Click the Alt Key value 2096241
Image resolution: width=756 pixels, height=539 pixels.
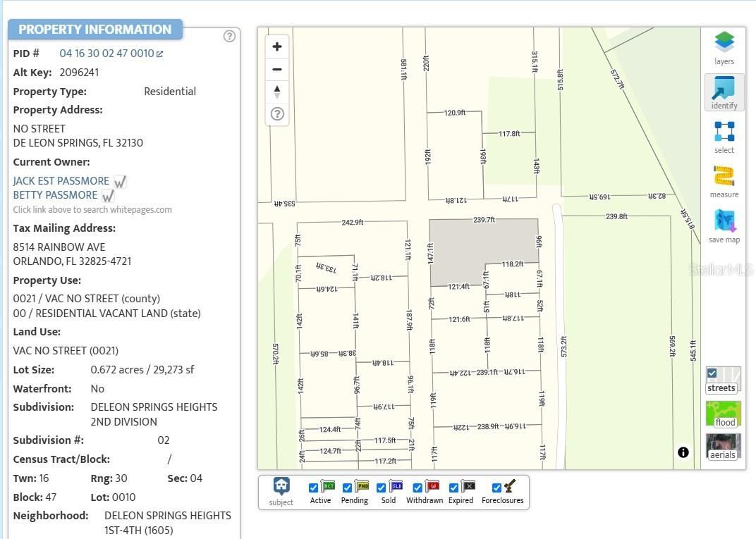click(x=79, y=73)
